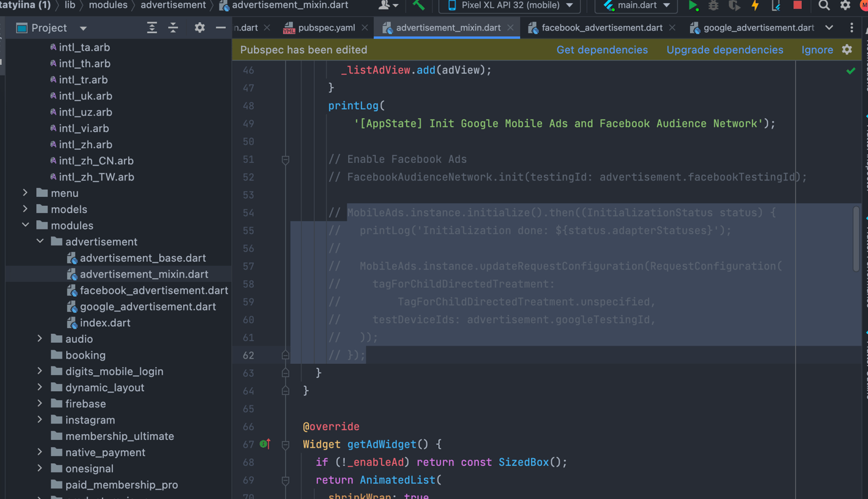The image size is (868, 499).
Task: Trigger Flutter Hot Reload lightning icon
Action: [755, 6]
